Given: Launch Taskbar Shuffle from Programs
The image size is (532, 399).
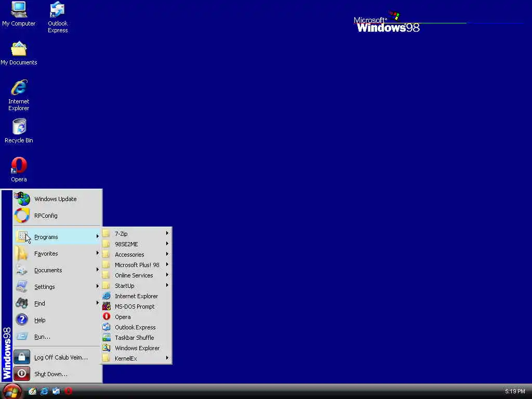Looking at the screenshot, I should point(136,338).
